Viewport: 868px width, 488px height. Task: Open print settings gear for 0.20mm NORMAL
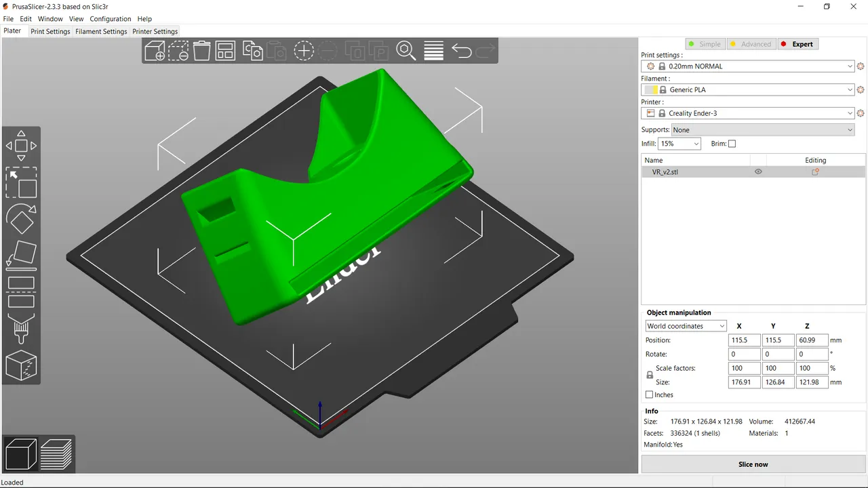861,66
